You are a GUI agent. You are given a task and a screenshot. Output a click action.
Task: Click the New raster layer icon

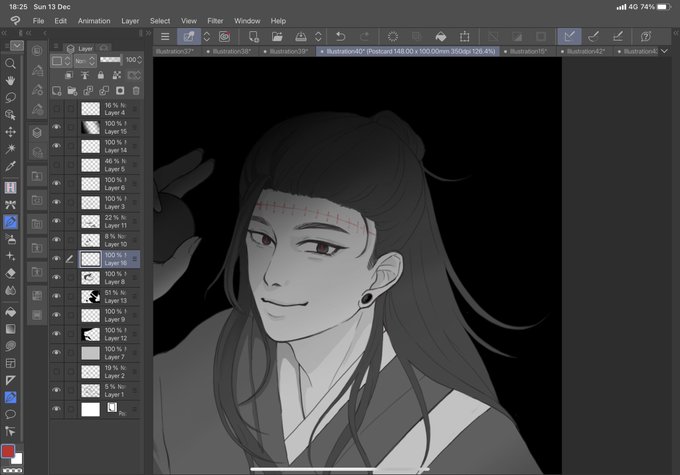57,91
